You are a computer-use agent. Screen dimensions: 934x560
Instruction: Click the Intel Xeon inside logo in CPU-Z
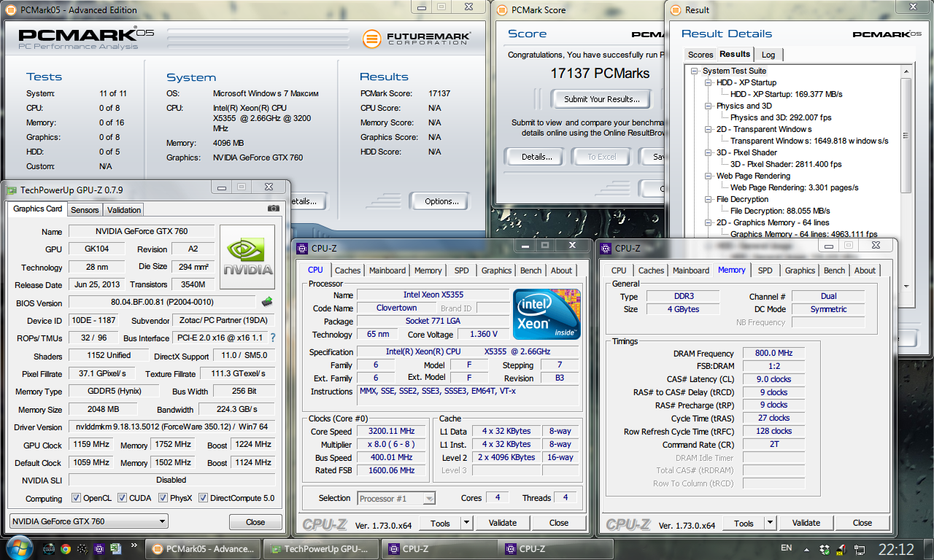coord(547,314)
